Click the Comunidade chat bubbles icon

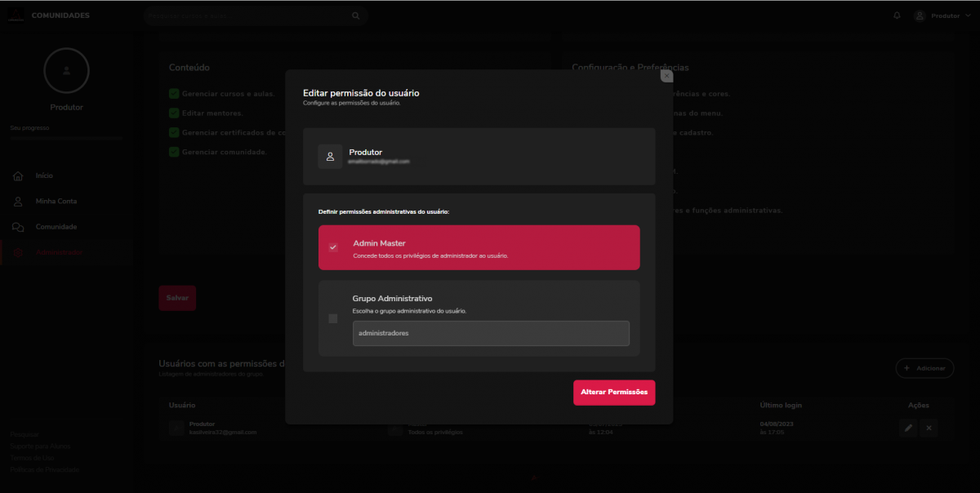(18, 227)
